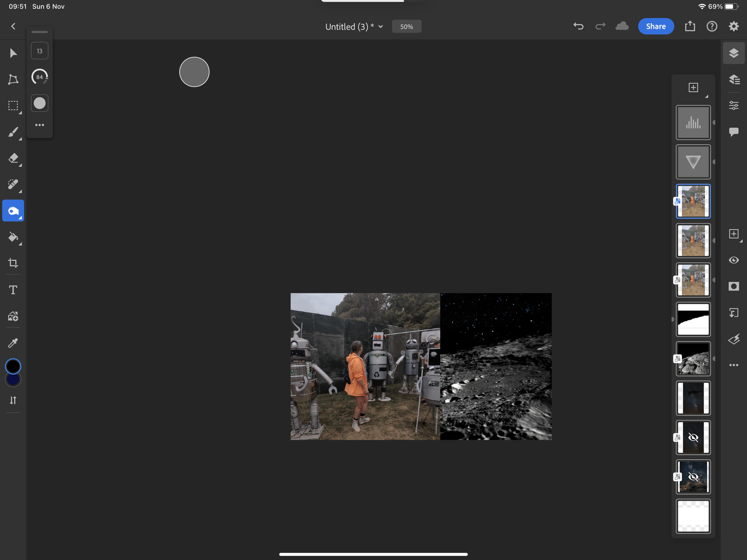Switch to the detailed layer view
747x560 pixels.
pos(734,79)
